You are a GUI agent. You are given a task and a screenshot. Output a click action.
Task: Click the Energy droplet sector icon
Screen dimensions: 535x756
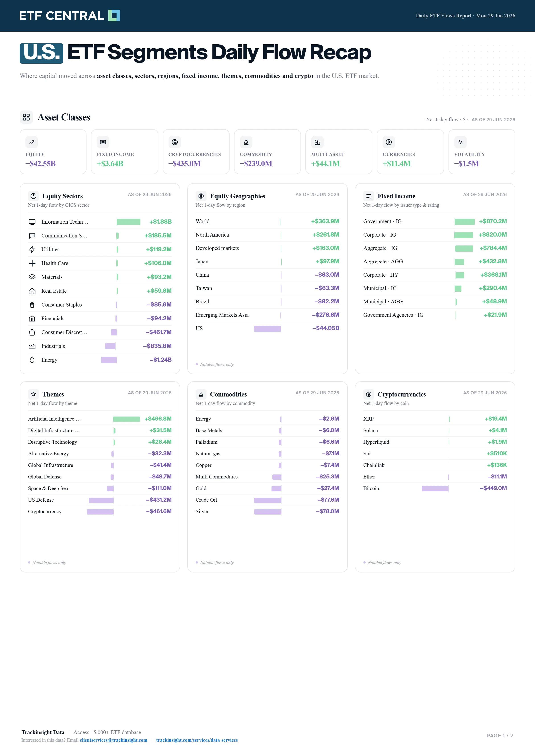[32, 360]
